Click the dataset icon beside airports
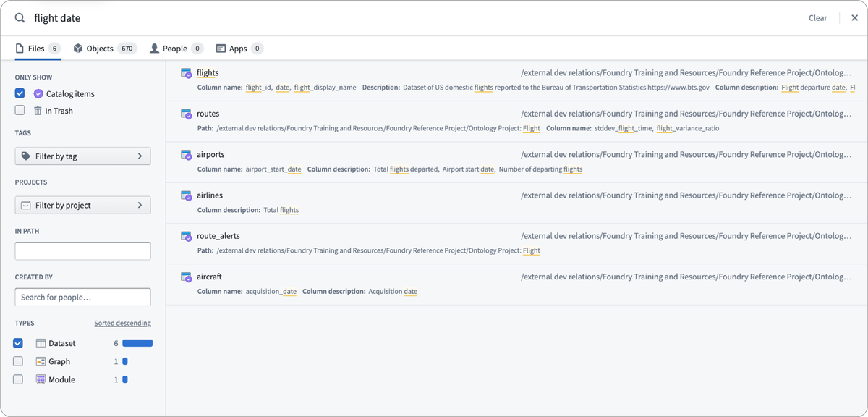This screenshot has height=417, width=868. click(x=187, y=154)
